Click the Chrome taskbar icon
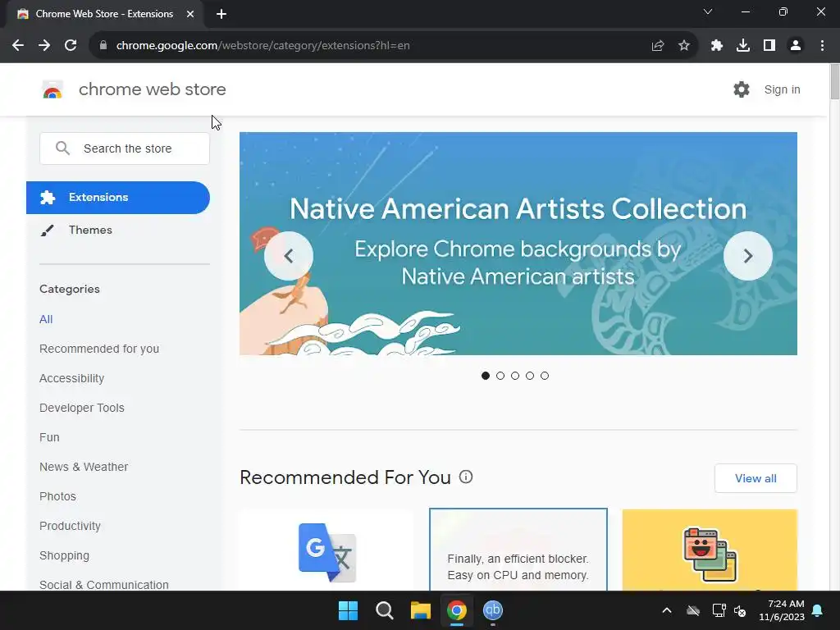Image resolution: width=840 pixels, height=630 pixels. pos(456,610)
